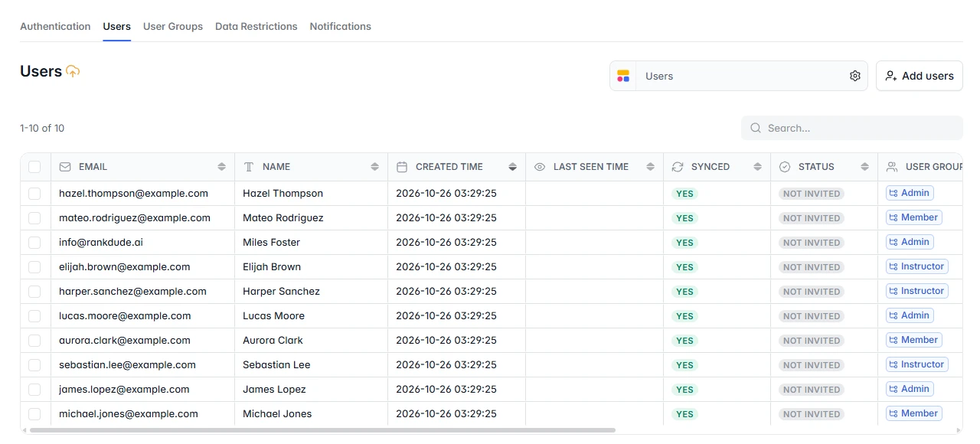Sort by NAME using its sort arrows
980x444 pixels.
coord(374,166)
